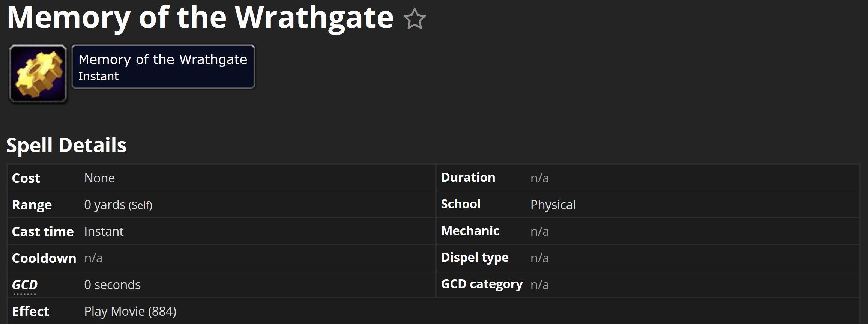Click the Cost label in the table
The image size is (868, 324).
click(x=26, y=178)
